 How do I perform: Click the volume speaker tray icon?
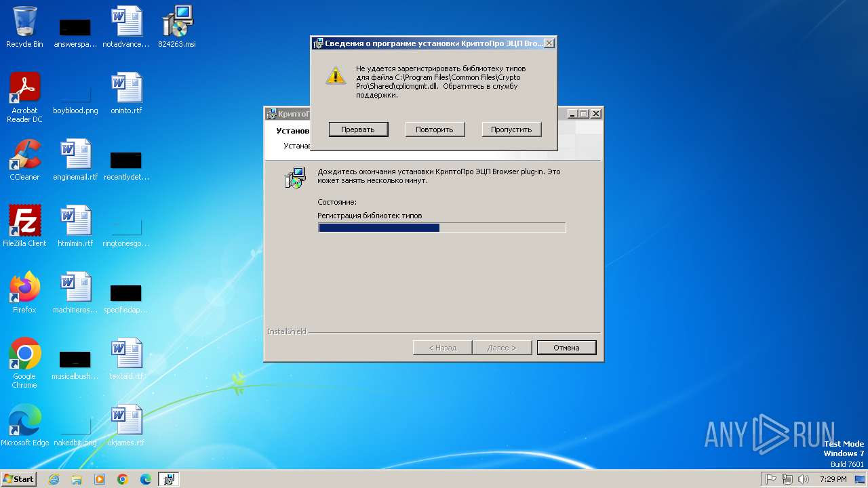tap(804, 479)
